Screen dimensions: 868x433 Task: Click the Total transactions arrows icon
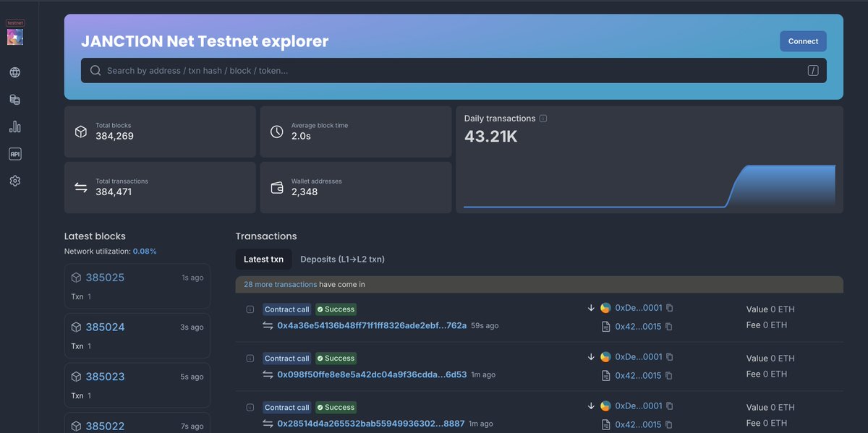point(81,187)
